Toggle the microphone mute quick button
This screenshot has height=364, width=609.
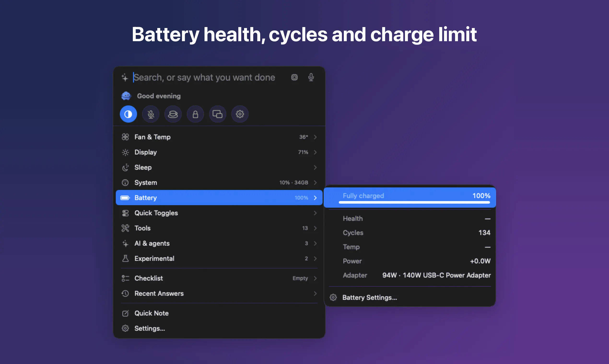coord(151,114)
